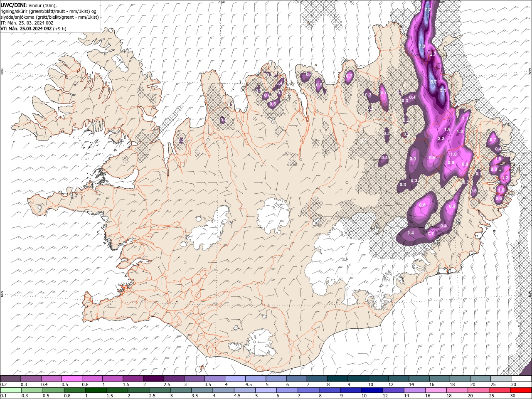This screenshot has width=532, height=399.
Task: Click the 7.2 precipitation value on the map
Action: pos(427,9)
